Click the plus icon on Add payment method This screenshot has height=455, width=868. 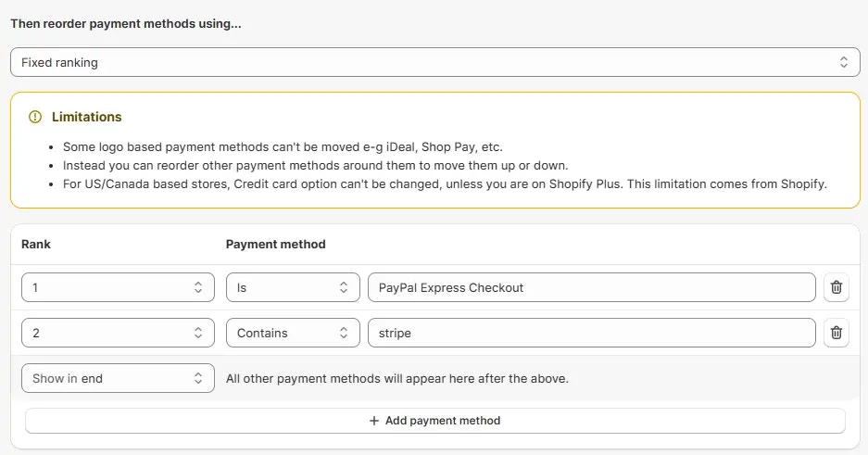point(374,421)
